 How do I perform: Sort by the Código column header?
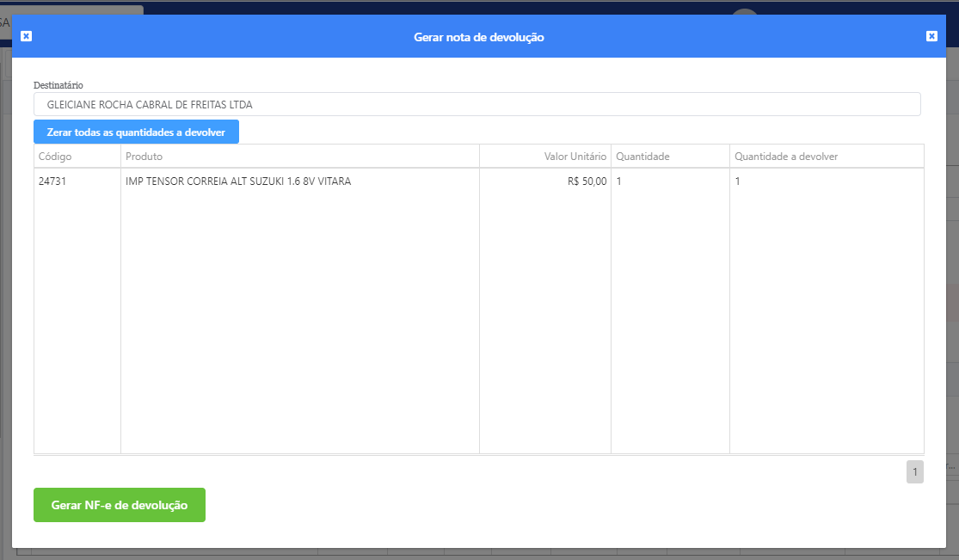(55, 157)
